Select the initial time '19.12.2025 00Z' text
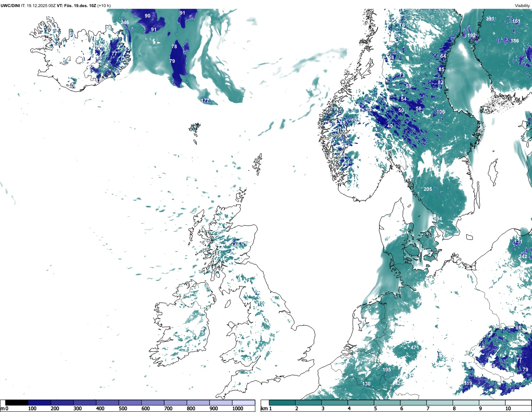The image size is (532, 412). [41, 5]
